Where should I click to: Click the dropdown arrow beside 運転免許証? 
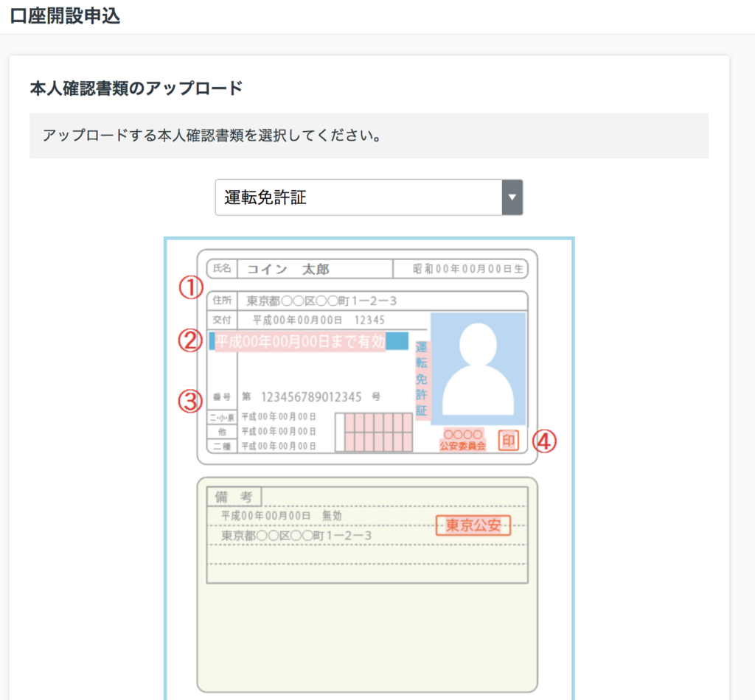pos(512,197)
